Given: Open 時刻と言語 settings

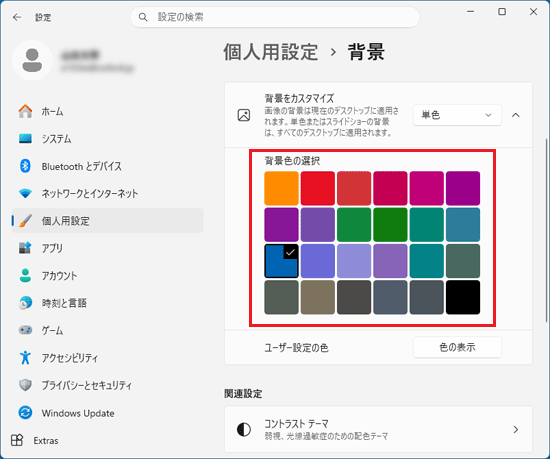Looking at the screenshot, I should click(107, 303).
